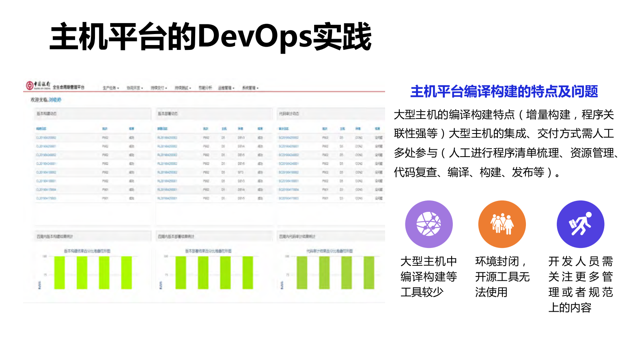Click the logged-in user name link
The image size is (644, 362).
[55, 100]
